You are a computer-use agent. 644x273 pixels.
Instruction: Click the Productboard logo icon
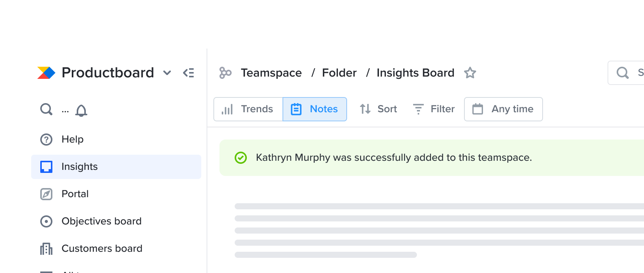pyautogui.click(x=46, y=73)
